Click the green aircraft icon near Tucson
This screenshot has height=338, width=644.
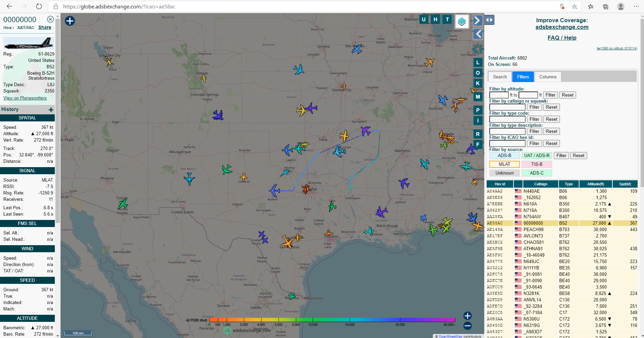pyautogui.click(x=123, y=203)
